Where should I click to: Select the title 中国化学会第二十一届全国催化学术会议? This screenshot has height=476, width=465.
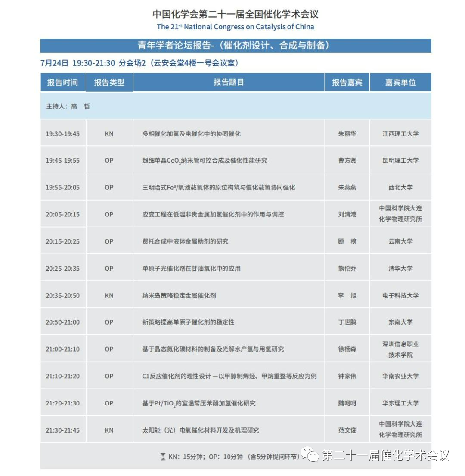236,14
